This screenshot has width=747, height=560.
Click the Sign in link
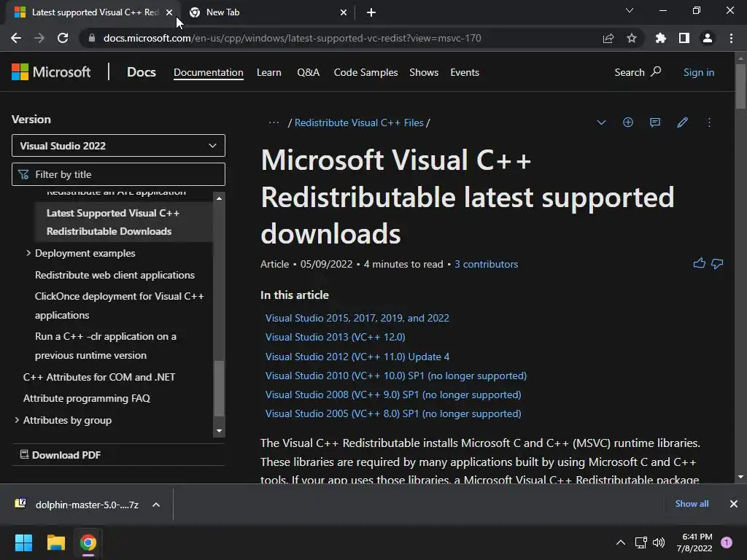698,72
